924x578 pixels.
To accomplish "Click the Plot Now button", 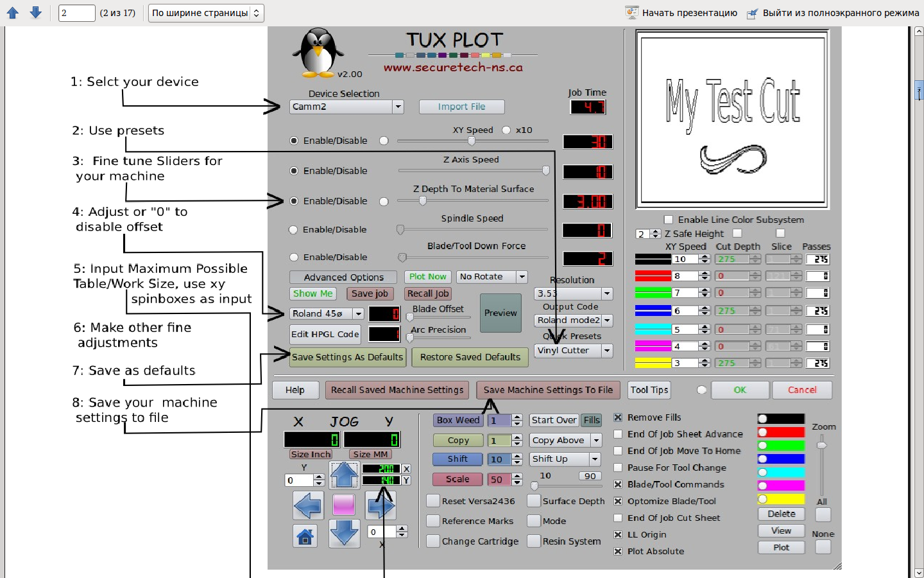I will point(428,277).
